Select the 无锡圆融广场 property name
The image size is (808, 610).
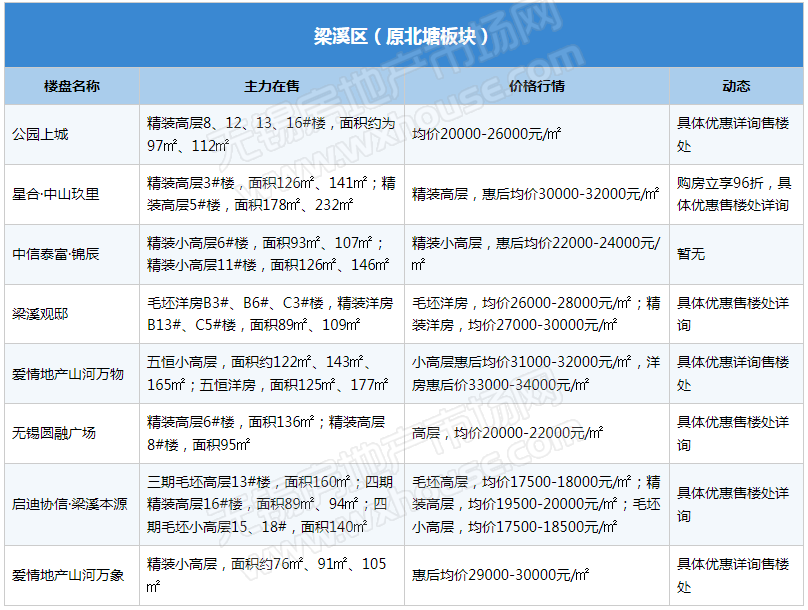tap(54, 434)
